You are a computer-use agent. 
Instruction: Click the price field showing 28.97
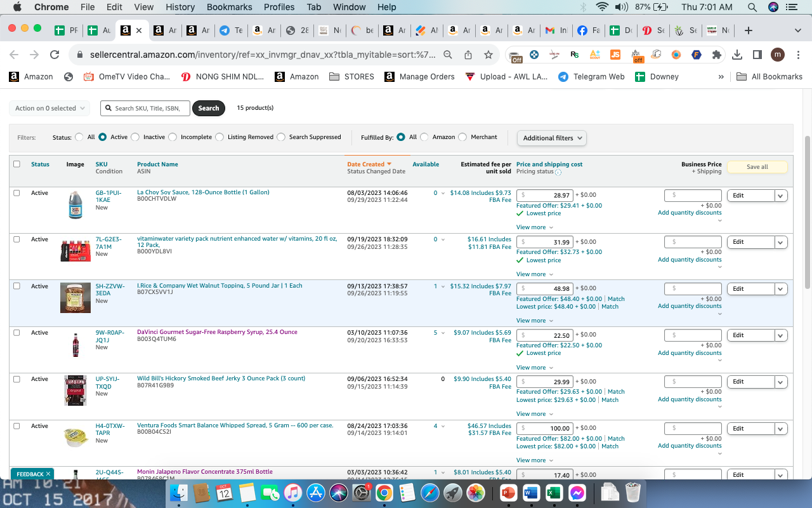click(x=545, y=196)
